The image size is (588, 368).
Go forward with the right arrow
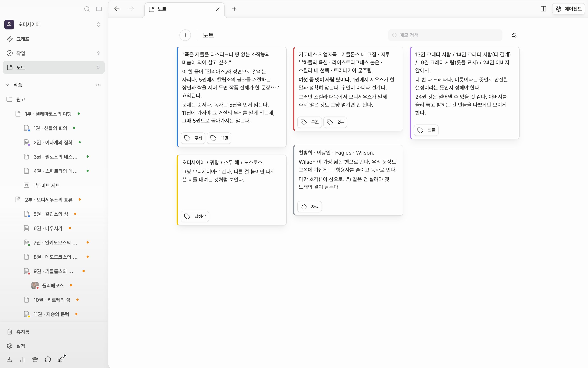click(x=131, y=9)
